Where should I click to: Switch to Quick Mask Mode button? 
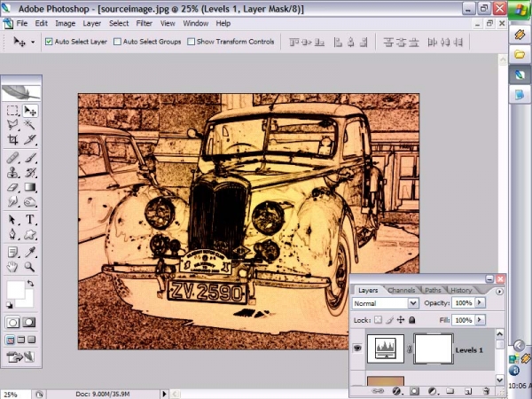29,323
